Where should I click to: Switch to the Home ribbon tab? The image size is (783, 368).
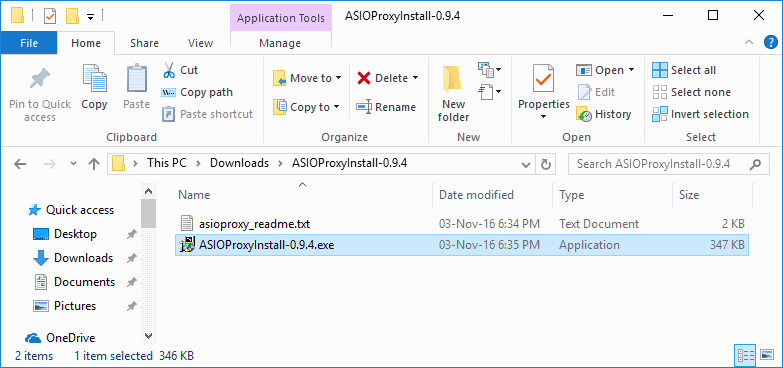pos(86,43)
